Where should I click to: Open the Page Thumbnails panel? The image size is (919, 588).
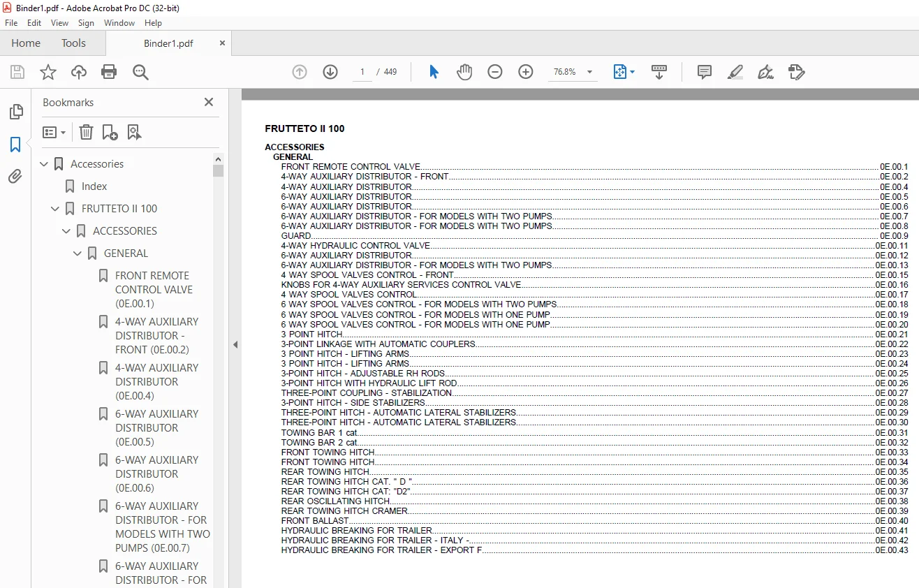click(15, 112)
